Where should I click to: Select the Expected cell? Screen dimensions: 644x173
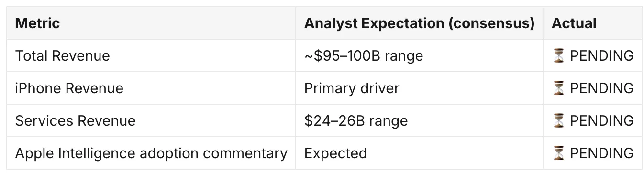[x=336, y=153]
